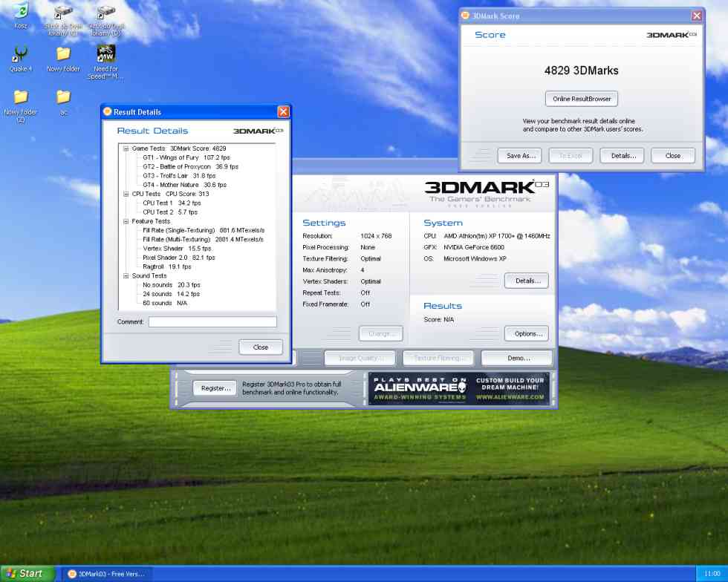Click the 4829 3DMarks score text
The image size is (728, 582).
(x=581, y=71)
